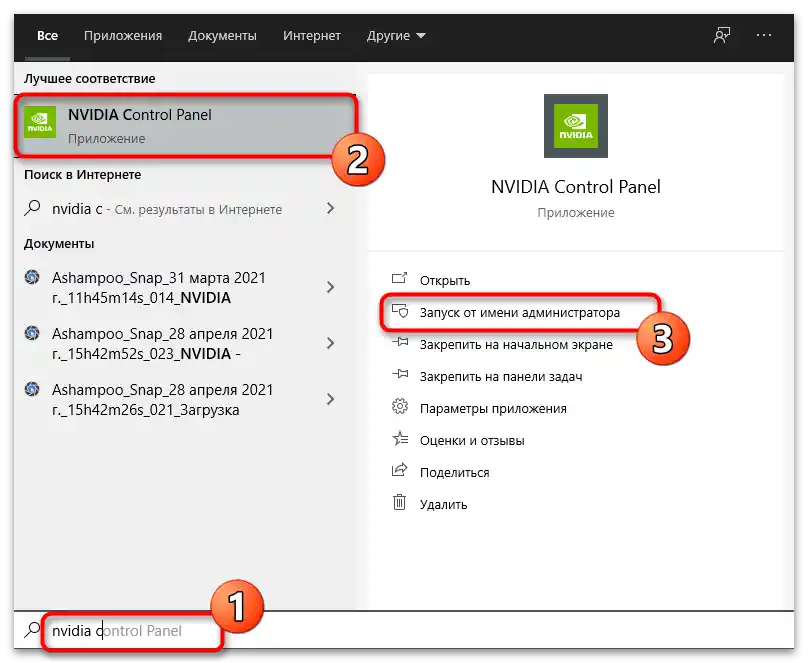Switch to the Приложения tab
Image resolution: width=808 pixels, height=663 pixels.
[x=123, y=36]
